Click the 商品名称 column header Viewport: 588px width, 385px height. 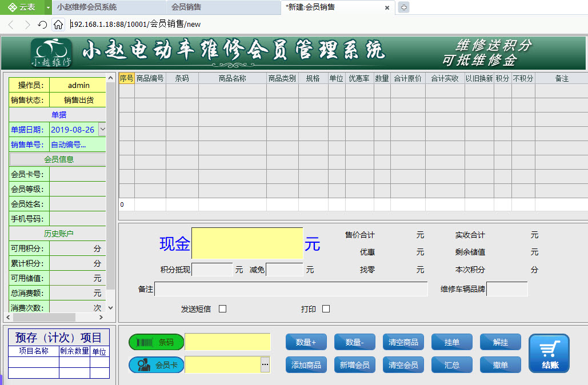pyautogui.click(x=233, y=78)
